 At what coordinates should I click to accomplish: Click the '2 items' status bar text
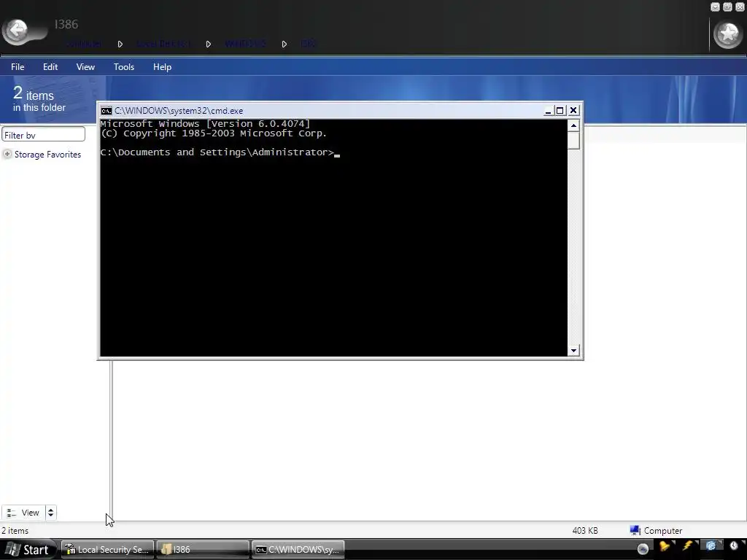pos(15,531)
